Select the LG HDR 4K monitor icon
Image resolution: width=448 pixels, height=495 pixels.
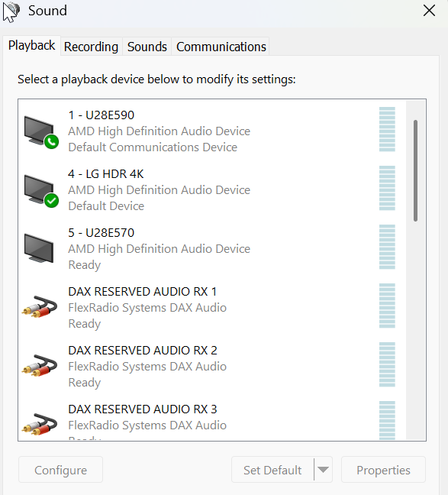pyautogui.click(x=40, y=190)
